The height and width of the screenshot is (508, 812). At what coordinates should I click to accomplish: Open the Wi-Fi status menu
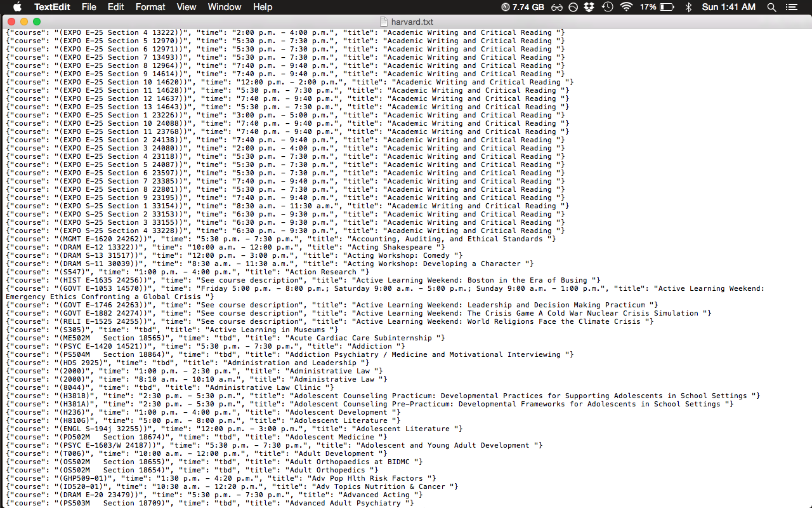627,7
